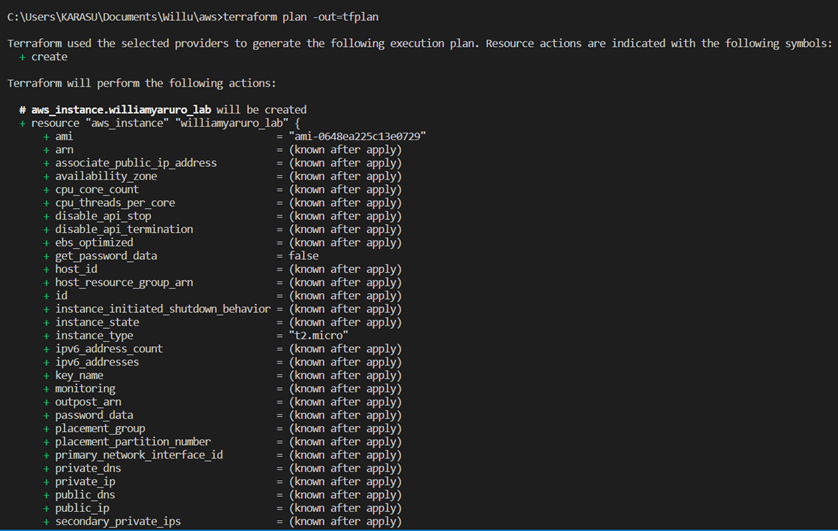838x531 pixels.
Task: Click the 'secondary_private_ips' attribute
Action: coord(118,521)
